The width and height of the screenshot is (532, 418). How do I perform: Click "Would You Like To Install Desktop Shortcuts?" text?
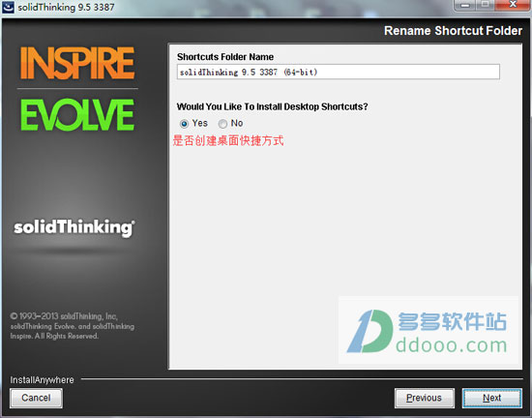point(272,106)
